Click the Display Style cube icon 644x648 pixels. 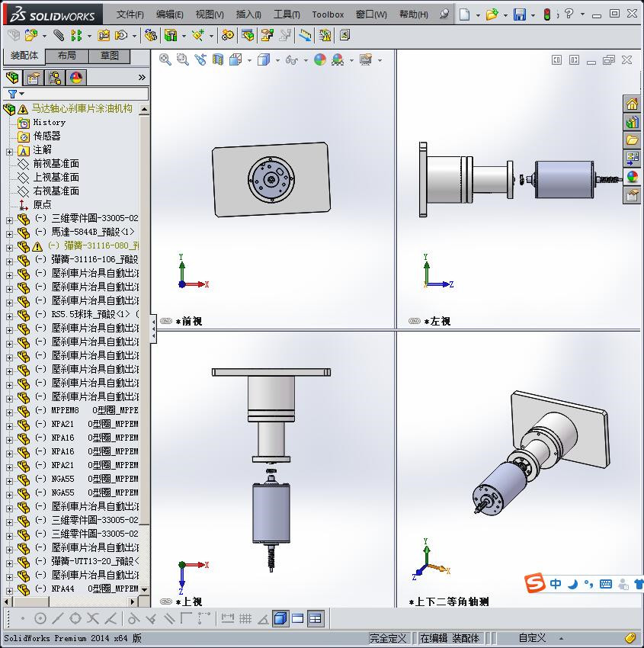coord(264,60)
